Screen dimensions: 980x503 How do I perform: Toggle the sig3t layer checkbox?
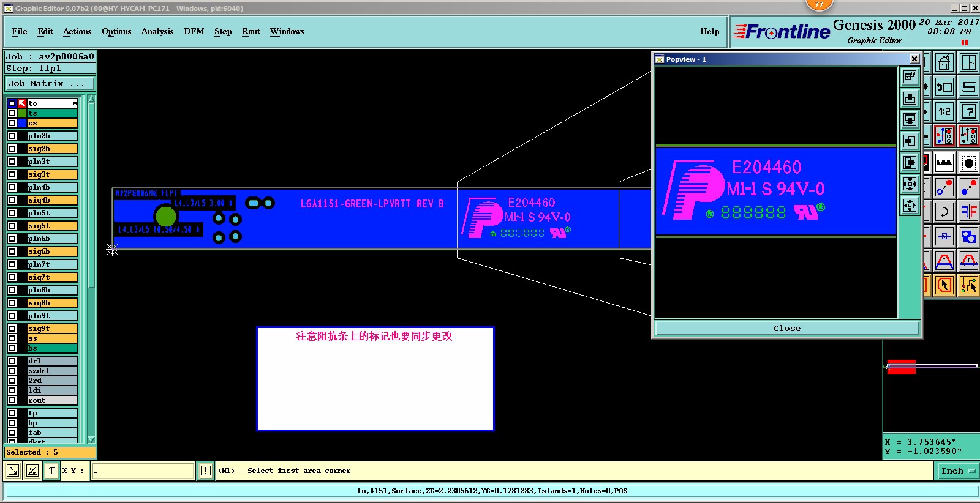[x=12, y=174]
